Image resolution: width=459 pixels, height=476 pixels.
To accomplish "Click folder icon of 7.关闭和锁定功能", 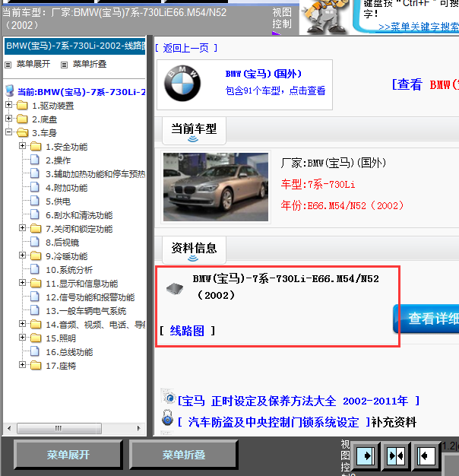I will pyautogui.click(x=36, y=229).
